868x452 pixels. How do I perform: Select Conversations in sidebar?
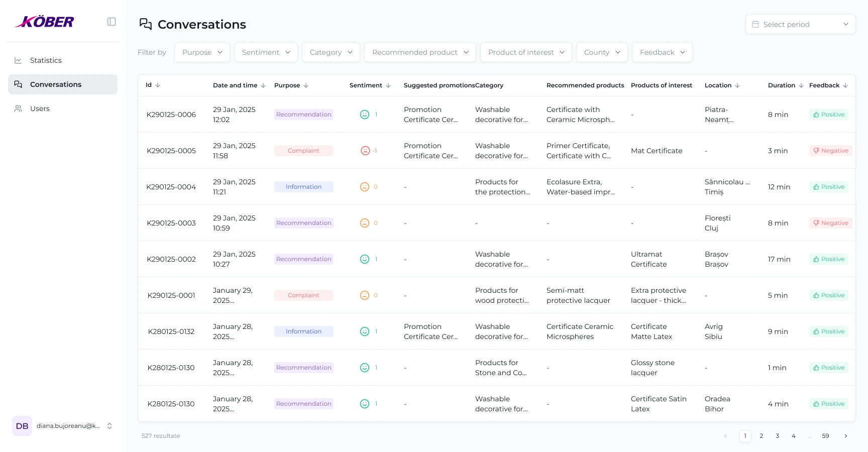[63, 84]
